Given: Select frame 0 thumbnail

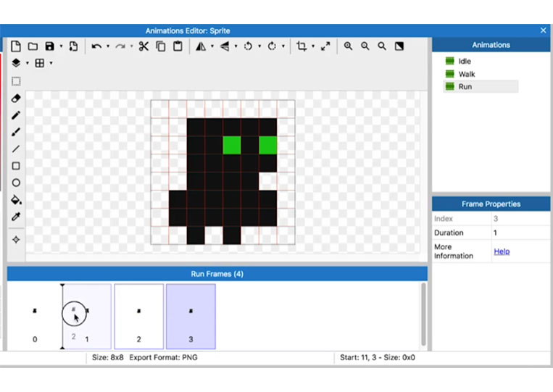Looking at the screenshot, I should pos(35,316).
